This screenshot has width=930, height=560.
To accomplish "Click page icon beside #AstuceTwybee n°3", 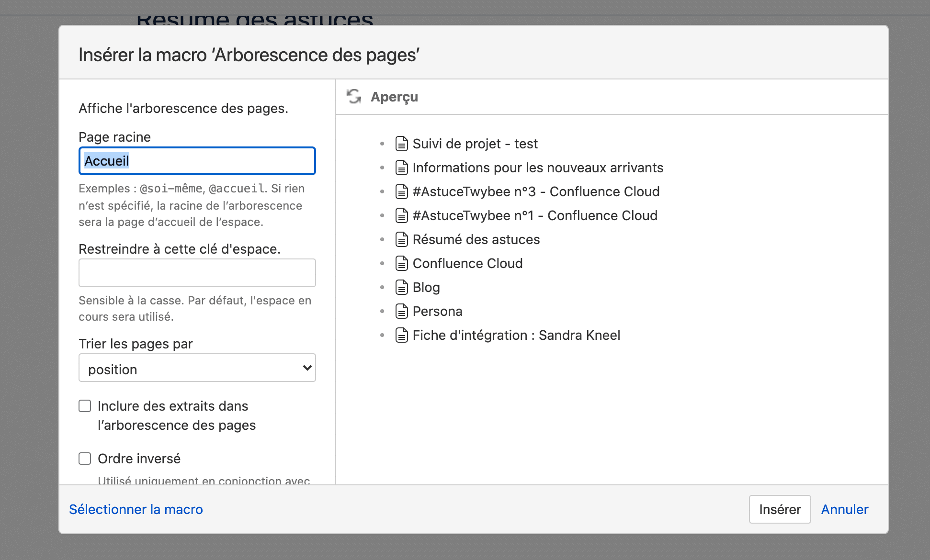I will [x=402, y=191].
